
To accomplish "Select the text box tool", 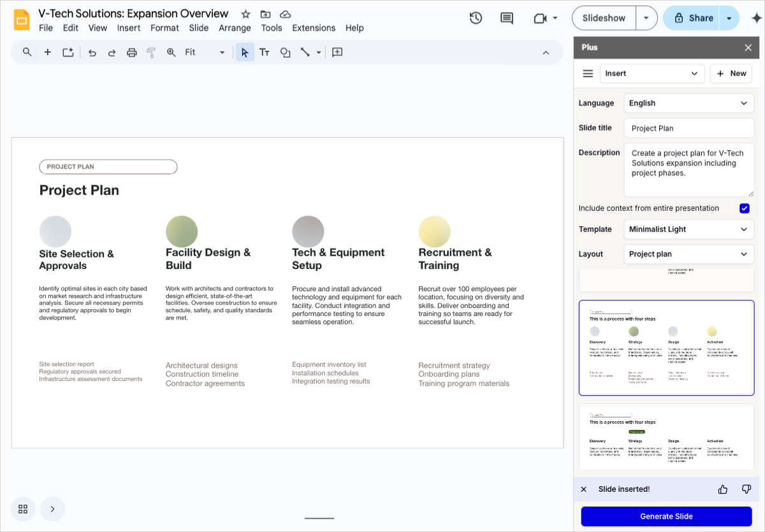I will click(x=265, y=52).
